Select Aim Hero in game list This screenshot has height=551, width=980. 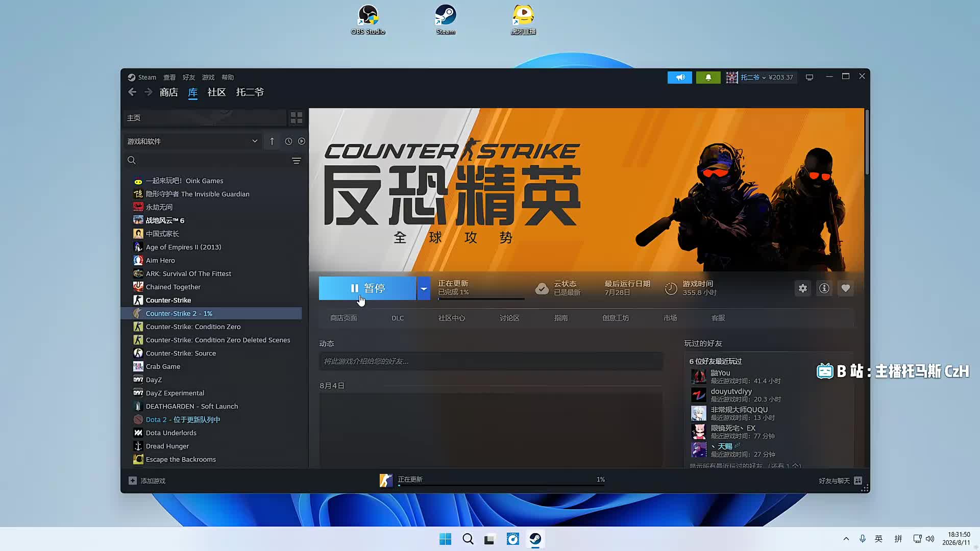(x=212, y=260)
